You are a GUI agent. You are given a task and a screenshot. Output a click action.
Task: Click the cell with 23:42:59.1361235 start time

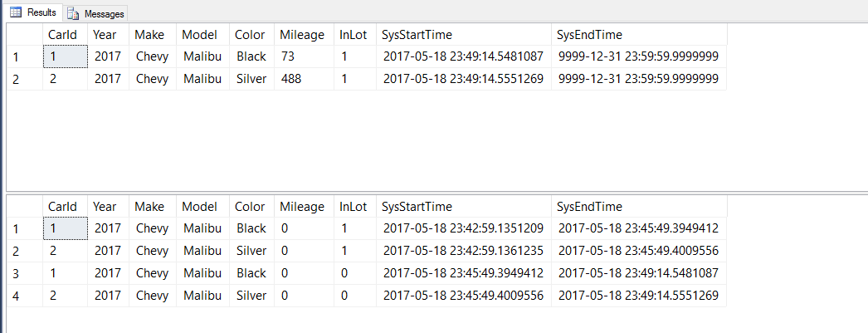coord(463,251)
